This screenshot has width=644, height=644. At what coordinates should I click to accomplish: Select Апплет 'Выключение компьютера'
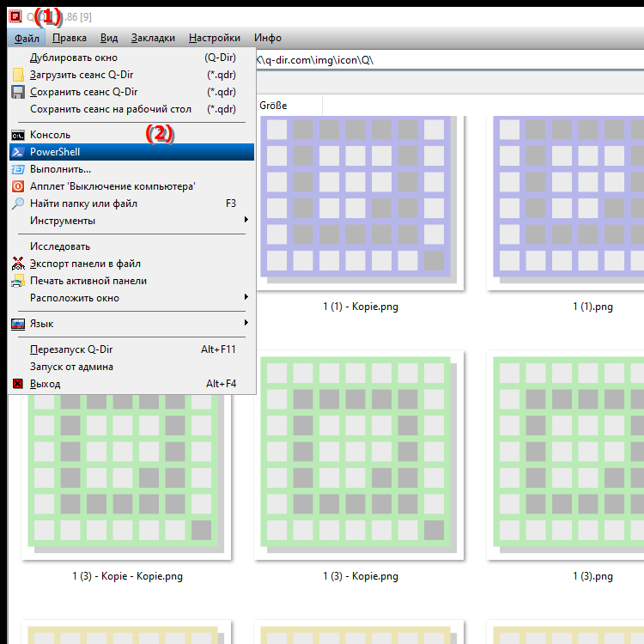(132, 186)
